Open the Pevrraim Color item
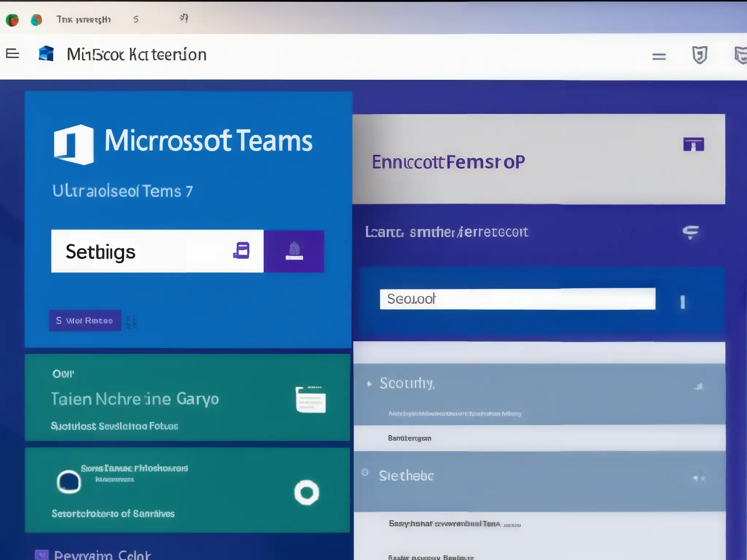 tap(102, 555)
